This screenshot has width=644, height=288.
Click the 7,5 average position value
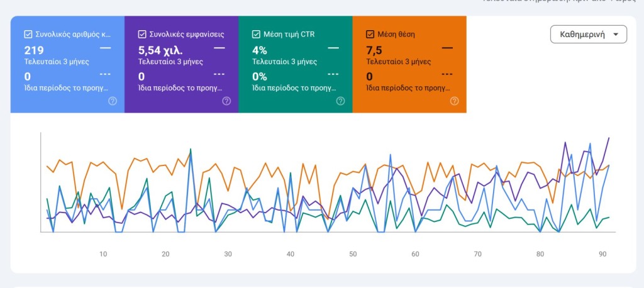pos(374,50)
